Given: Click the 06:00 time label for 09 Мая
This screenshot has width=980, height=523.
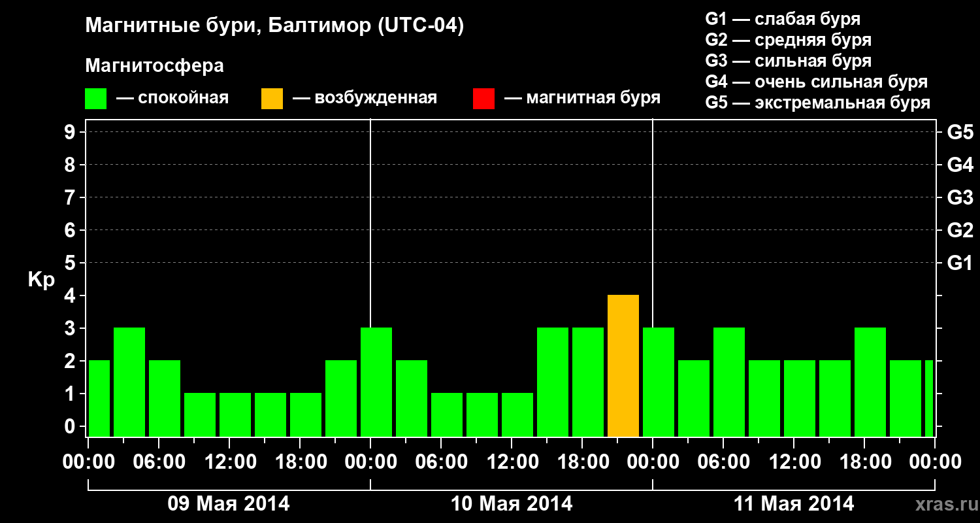Looking at the screenshot, I should [x=160, y=462].
